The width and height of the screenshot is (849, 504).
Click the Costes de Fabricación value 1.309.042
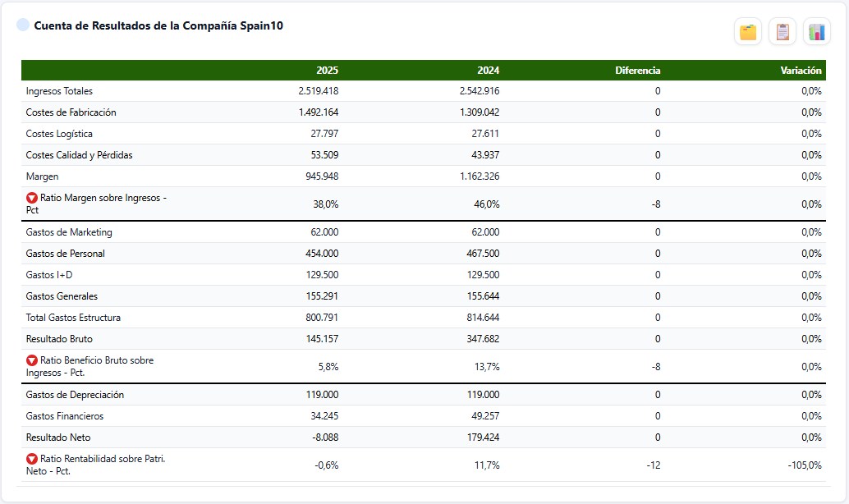point(480,112)
